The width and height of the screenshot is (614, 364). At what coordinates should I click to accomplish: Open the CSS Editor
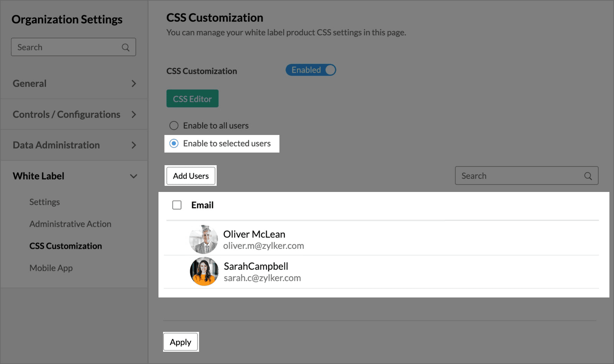click(x=192, y=99)
